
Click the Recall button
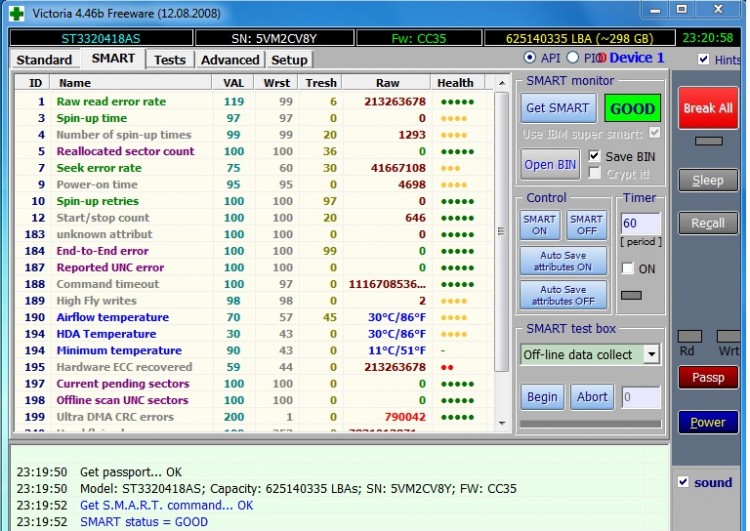(x=708, y=223)
